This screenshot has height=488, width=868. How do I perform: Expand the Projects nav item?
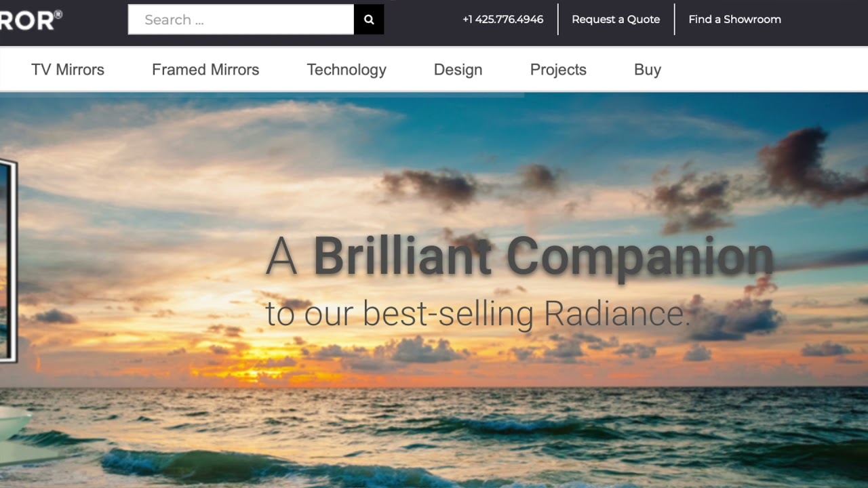[558, 70]
